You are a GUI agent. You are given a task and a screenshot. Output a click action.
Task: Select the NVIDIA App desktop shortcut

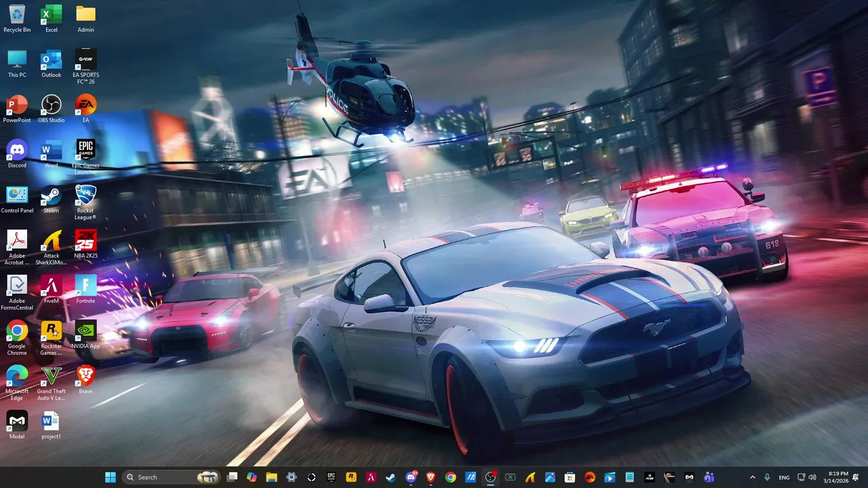(x=85, y=335)
